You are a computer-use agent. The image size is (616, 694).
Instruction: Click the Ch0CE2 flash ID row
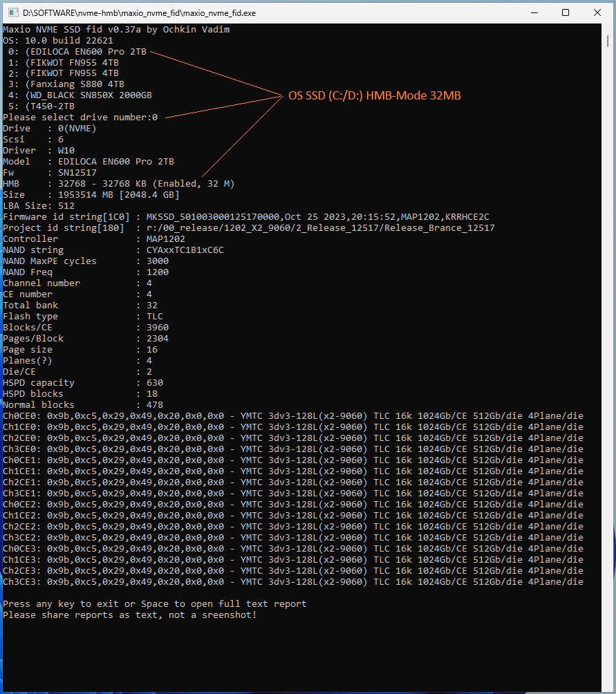(x=293, y=505)
